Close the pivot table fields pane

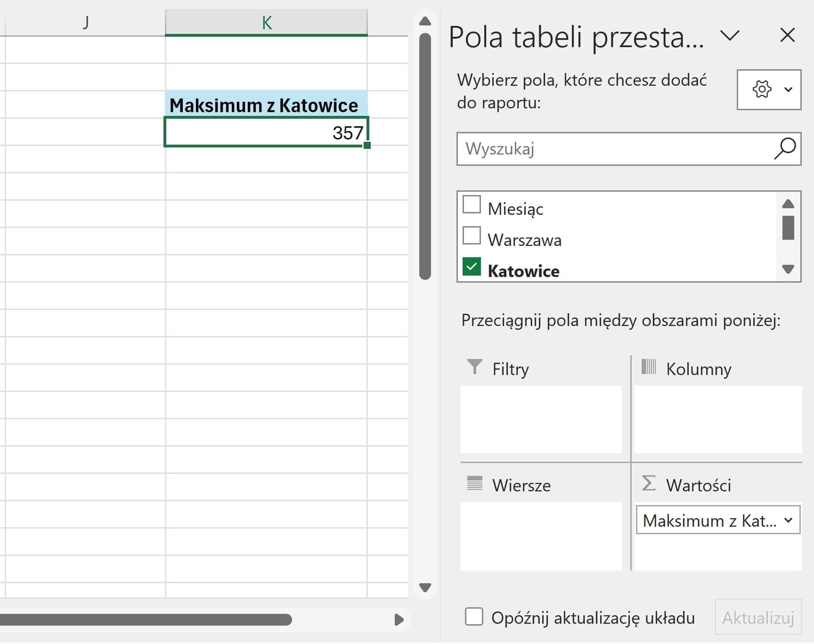787,35
